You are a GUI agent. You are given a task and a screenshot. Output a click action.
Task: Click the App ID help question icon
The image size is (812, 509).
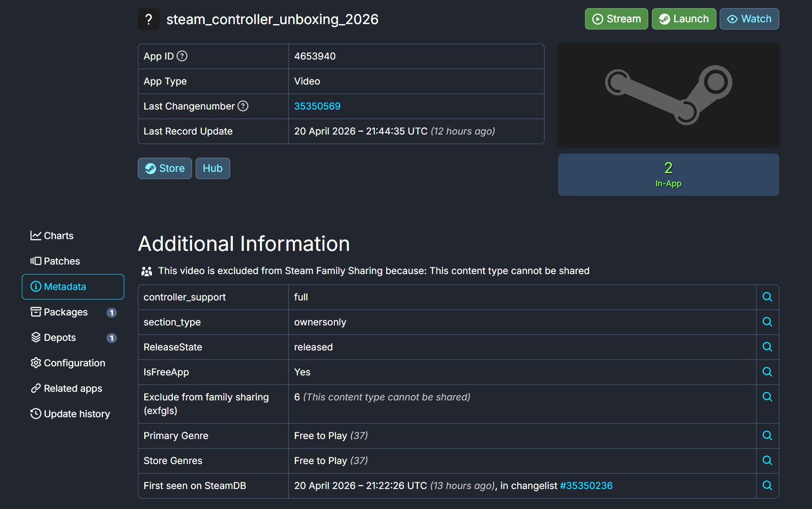tap(182, 56)
